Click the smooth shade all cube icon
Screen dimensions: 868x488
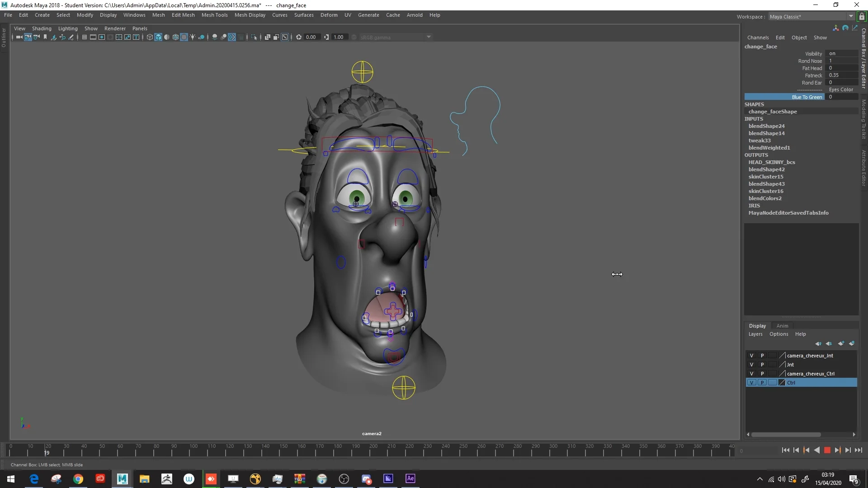[158, 37]
